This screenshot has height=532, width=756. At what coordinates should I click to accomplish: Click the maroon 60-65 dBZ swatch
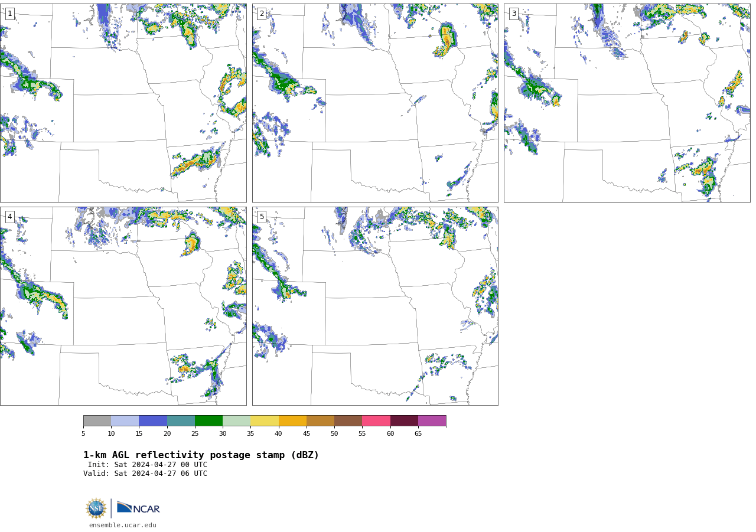coord(404,421)
